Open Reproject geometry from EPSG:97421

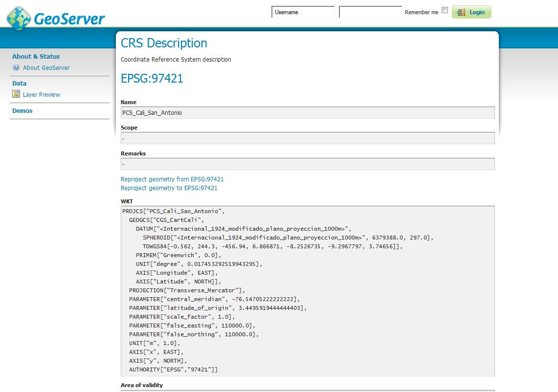click(172, 179)
